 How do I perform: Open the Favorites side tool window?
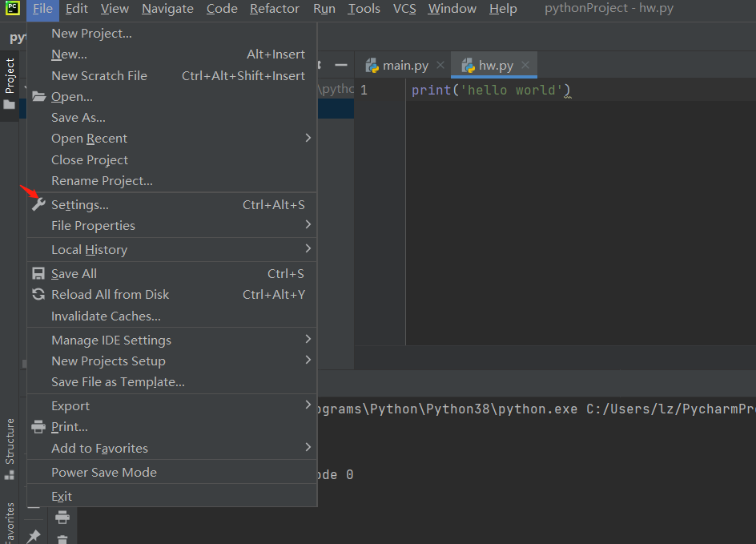9,523
